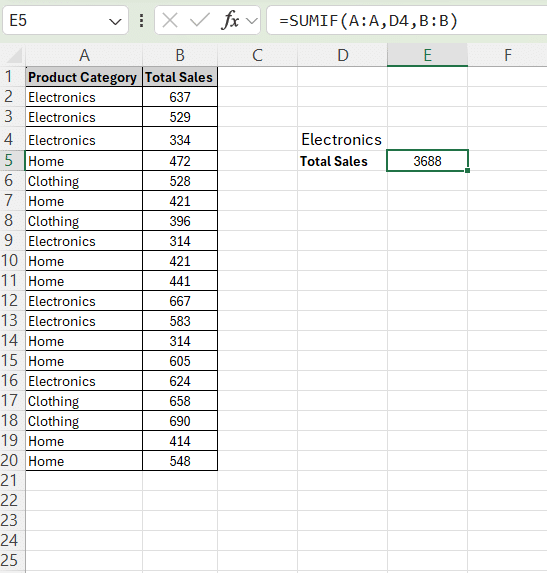This screenshot has width=547, height=573.
Task: Select Home cell in row 14
Action: point(84,341)
